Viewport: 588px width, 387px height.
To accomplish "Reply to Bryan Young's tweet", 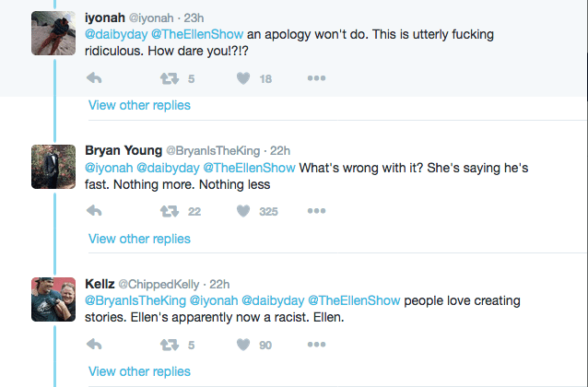I will (93, 211).
